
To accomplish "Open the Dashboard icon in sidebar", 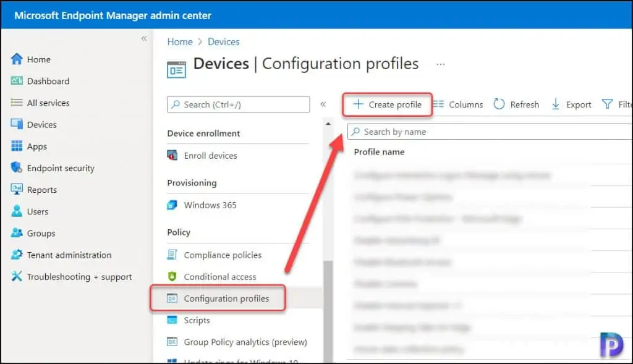I will point(17,81).
